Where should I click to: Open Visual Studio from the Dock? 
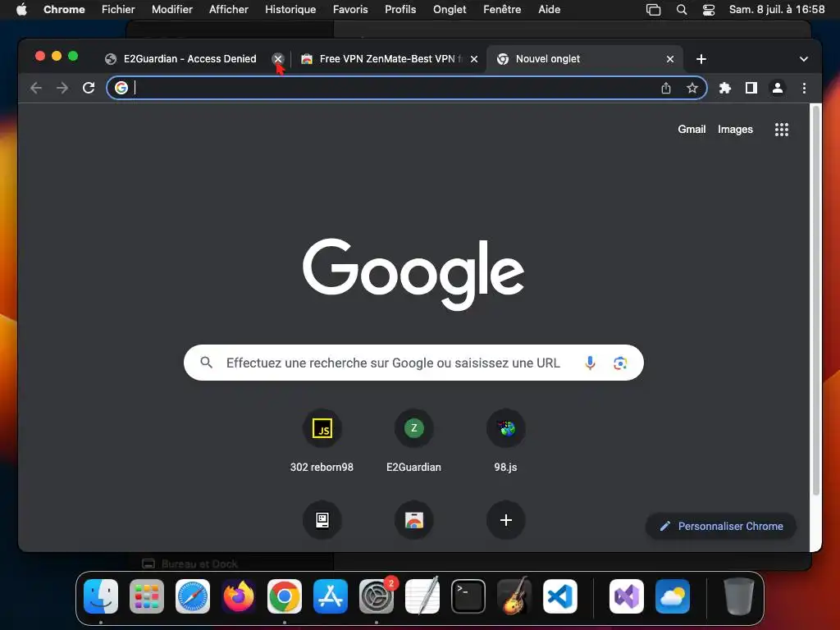pyautogui.click(x=626, y=596)
